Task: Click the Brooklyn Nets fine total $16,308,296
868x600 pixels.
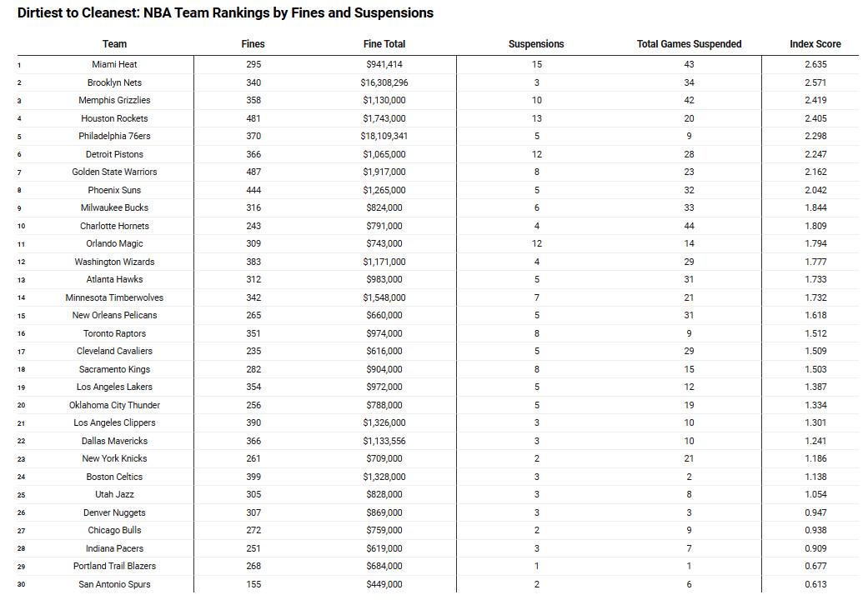Action: (384, 82)
